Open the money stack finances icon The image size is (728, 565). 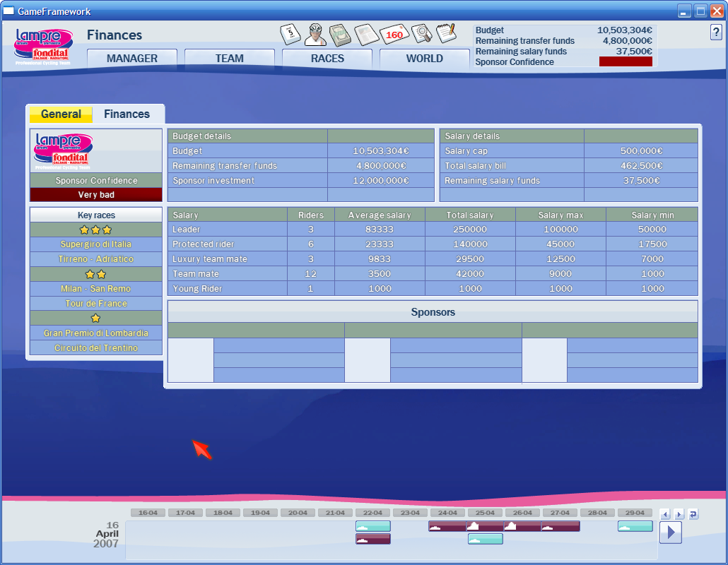click(341, 34)
